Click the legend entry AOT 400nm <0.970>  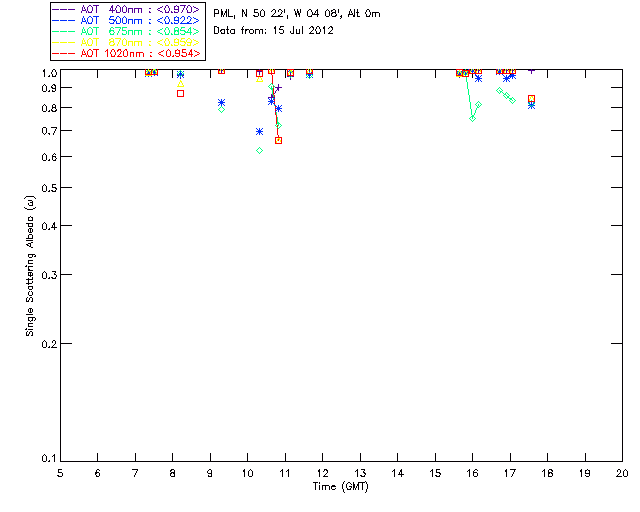pos(126,9)
